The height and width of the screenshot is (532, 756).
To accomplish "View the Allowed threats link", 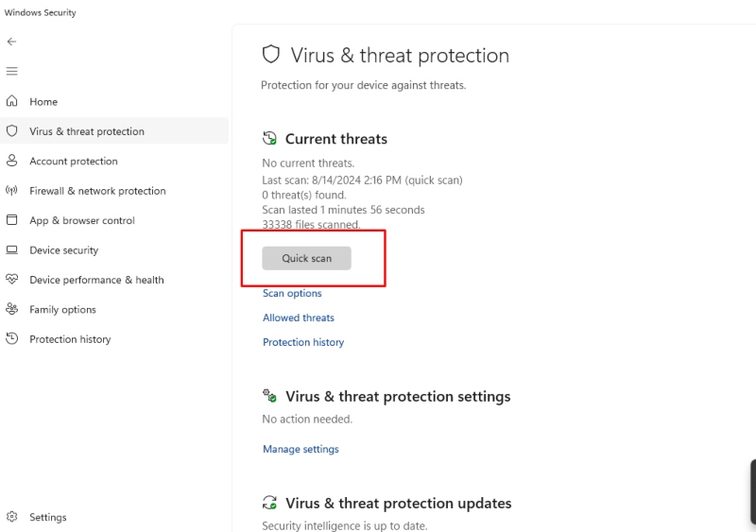I will coord(299,317).
